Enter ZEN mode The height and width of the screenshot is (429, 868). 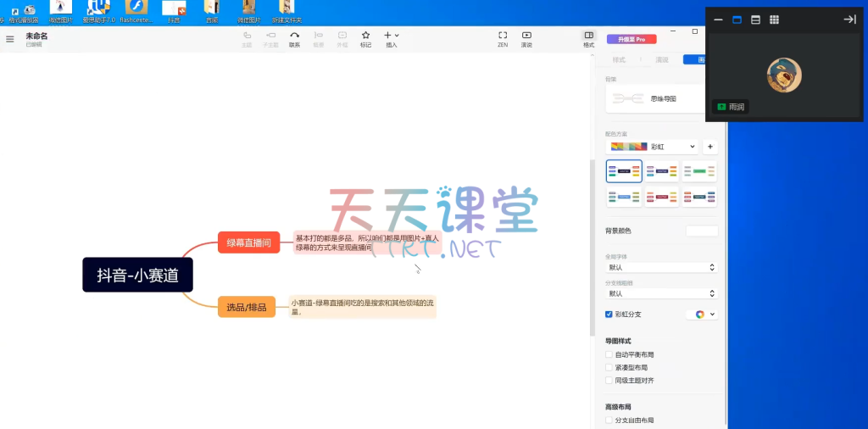pyautogui.click(x=502, y=38)
